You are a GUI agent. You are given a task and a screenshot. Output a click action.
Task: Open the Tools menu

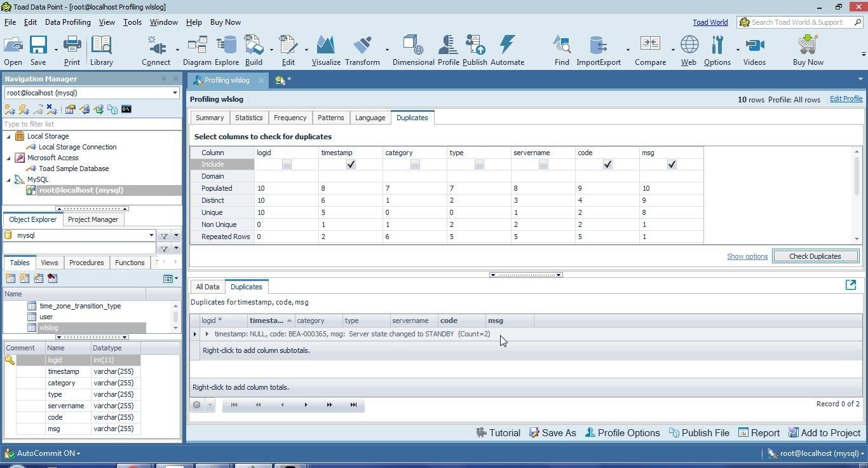[x=132, y=22]
